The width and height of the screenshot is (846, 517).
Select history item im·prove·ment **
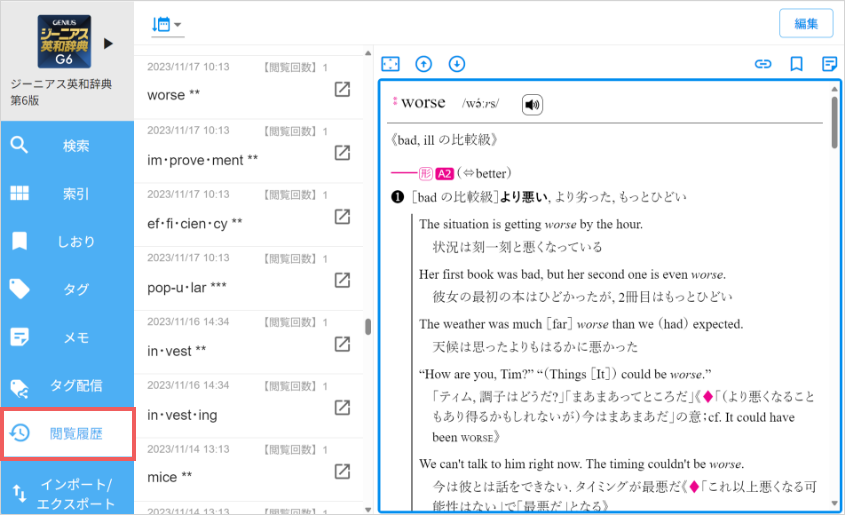point(249,151)
